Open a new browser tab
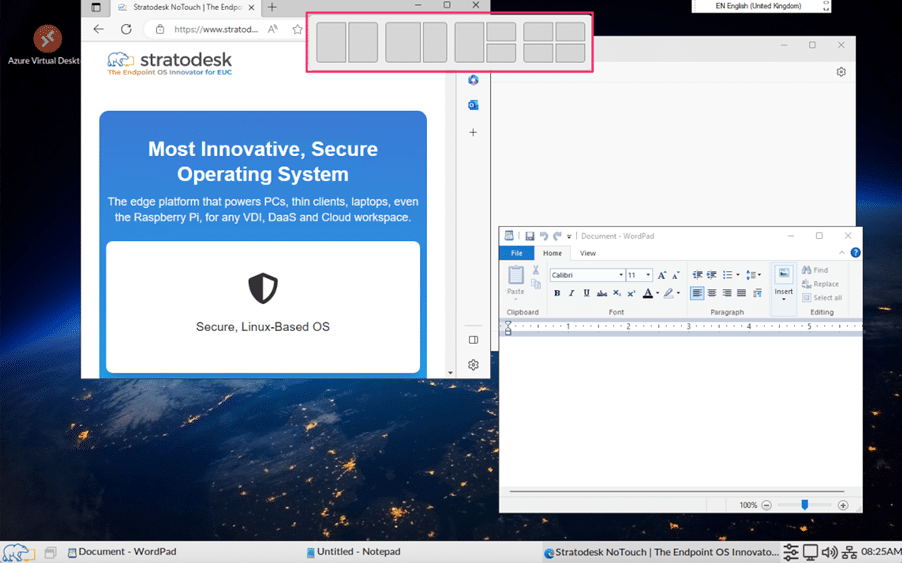Image resolution: width=902 pixels, height=563 pixels. click(272, 7)
